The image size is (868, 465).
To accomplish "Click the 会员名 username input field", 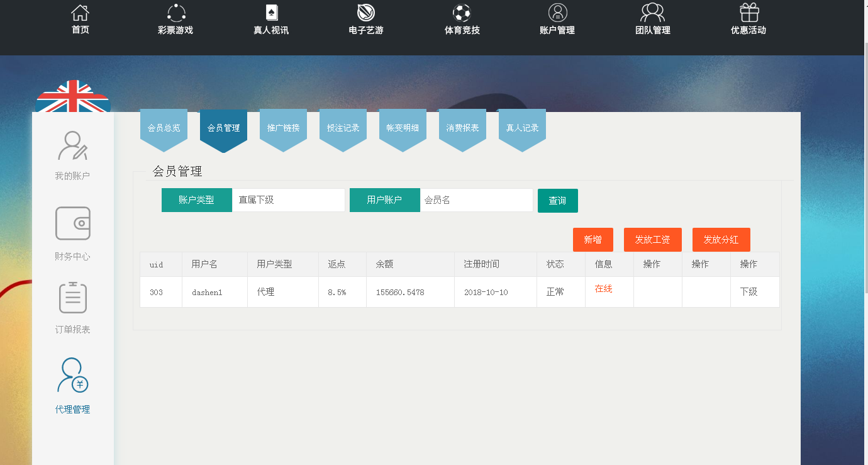I will (476, 200).
